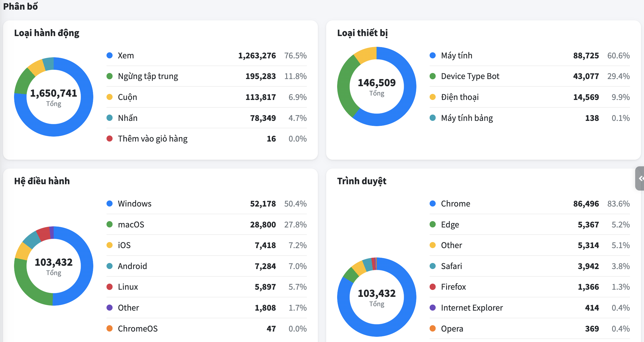
Task: Click the purple Other dot in Hệ điều hành
Action: (x=110, y=308)
